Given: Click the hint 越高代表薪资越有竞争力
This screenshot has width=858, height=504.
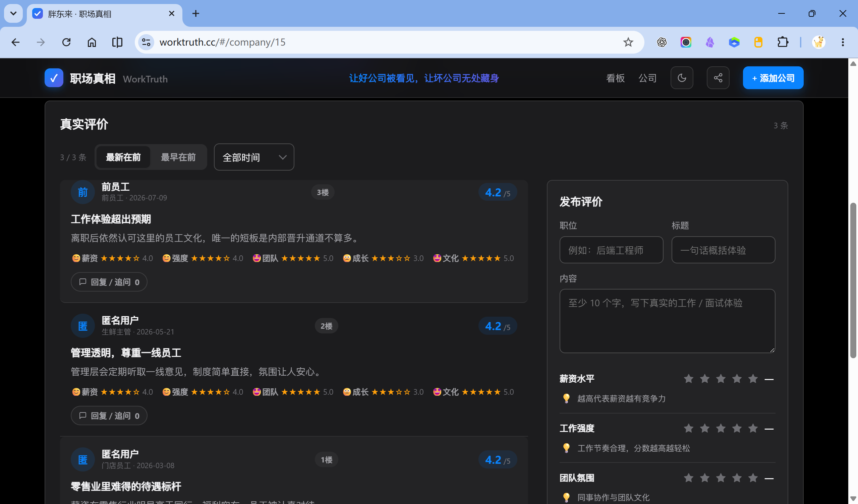Looking at the screenshot, I should pos(621,398).
